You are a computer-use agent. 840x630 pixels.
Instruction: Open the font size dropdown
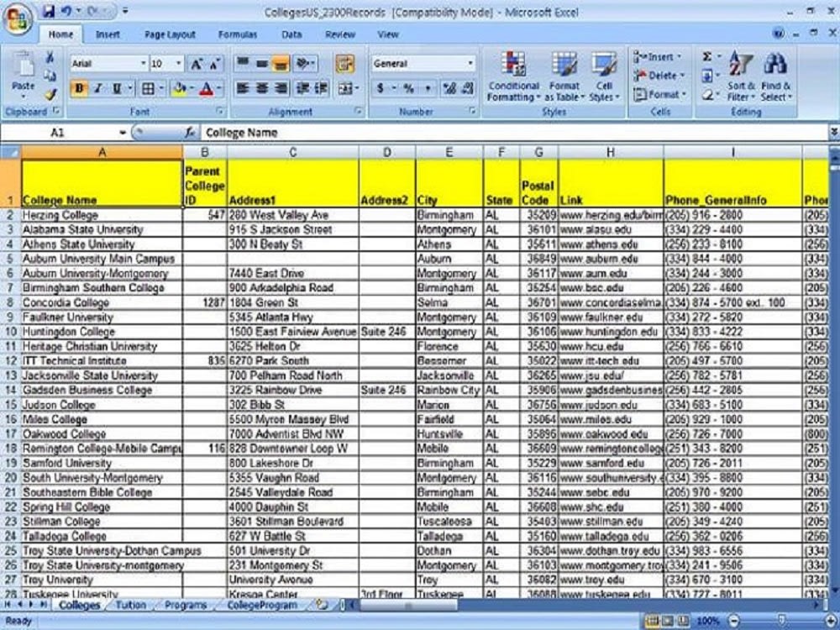[x=179, y=64]
